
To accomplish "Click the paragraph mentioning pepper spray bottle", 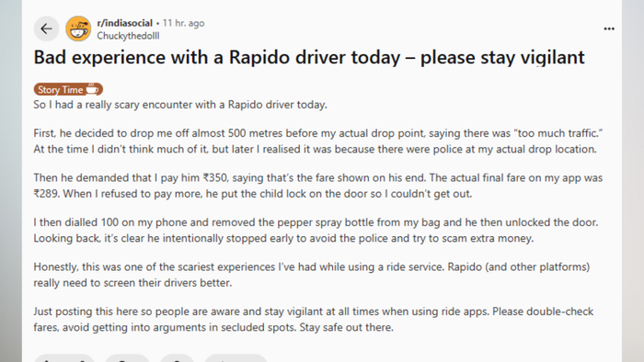I will (316, 231).
